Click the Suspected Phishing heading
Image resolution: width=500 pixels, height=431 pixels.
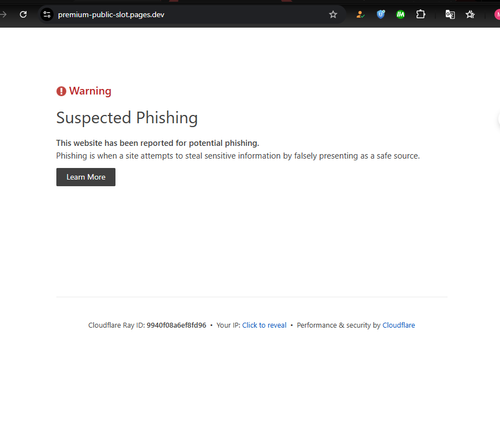[x=127, y=118]
